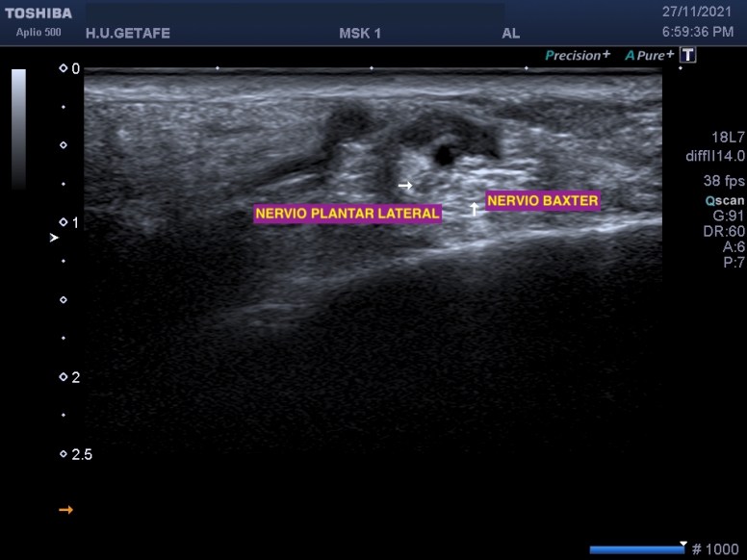Click the orange arrow at bottom left
The width and height of the screenshot is (747, 560).
click(x=65, y=510)
